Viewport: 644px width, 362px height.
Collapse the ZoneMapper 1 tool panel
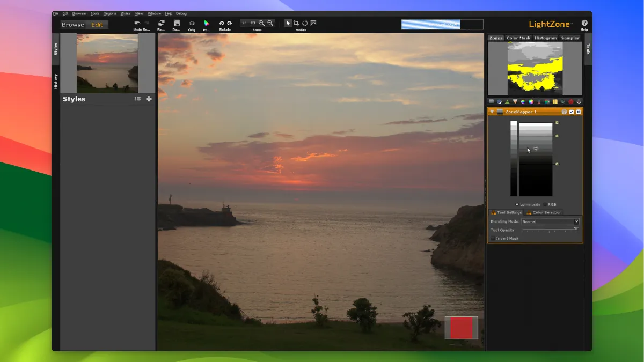[492, 112]
